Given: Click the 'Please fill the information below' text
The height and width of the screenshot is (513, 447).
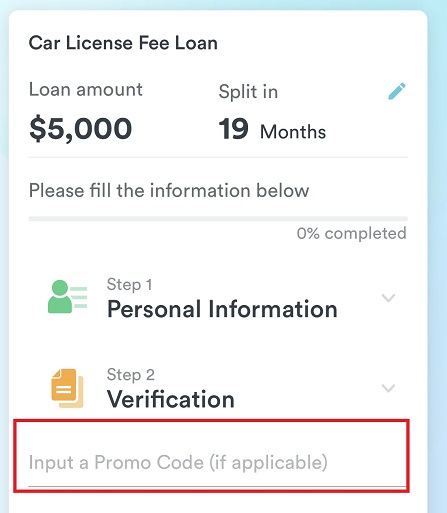Looking at the screenshot, I should pyautogui.click(x=169, y=191).
